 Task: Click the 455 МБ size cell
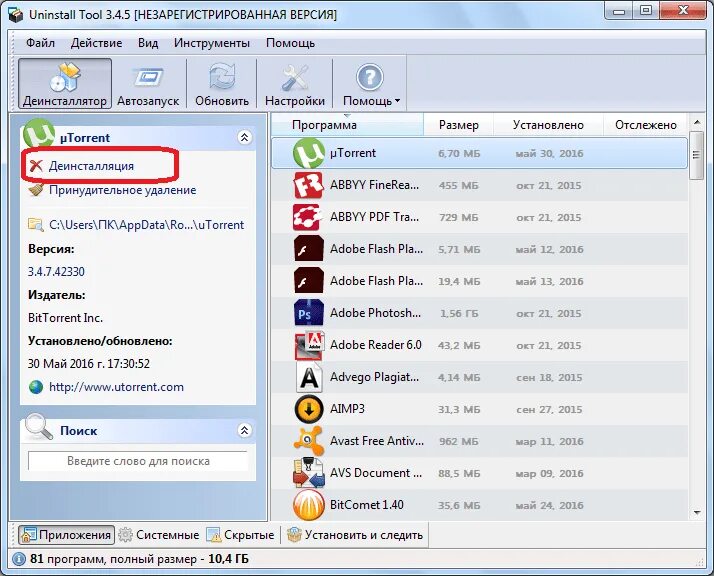[x=459, y=185]
